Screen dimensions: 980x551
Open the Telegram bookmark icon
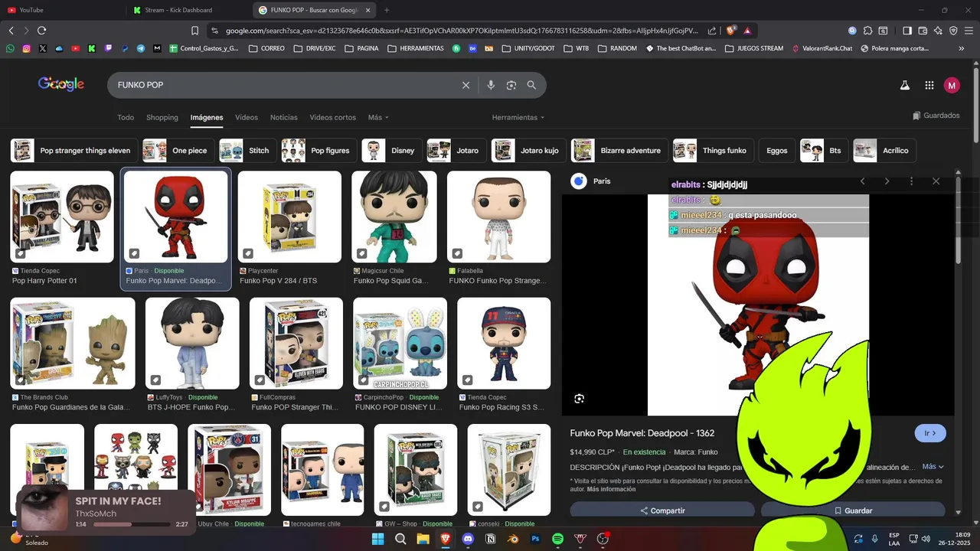pos(141,48)
